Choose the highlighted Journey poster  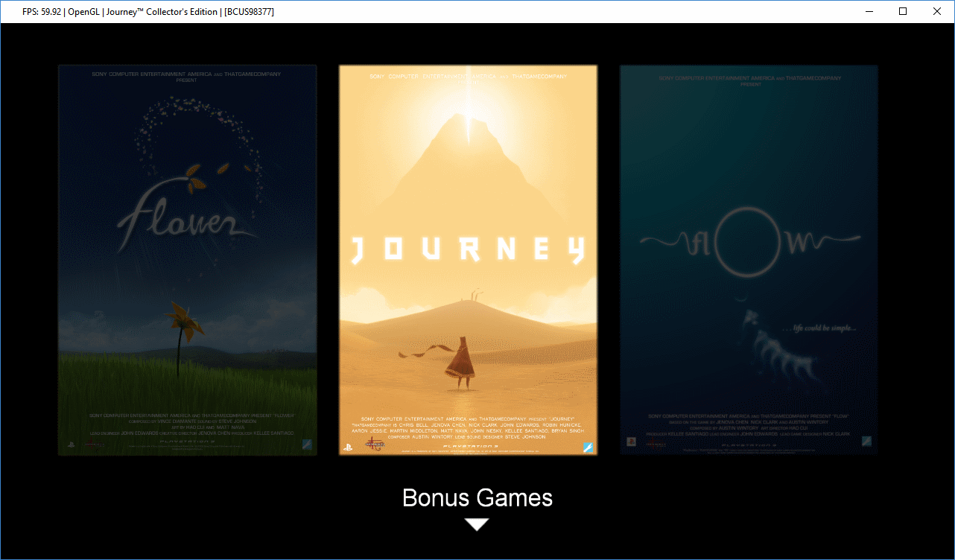(x=468, y=260)
